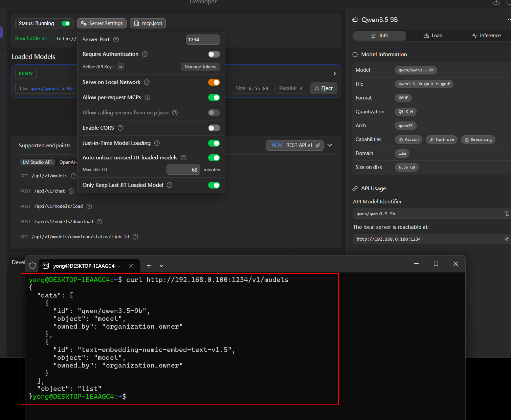The image size is (511, 420).
Task: Open help icon for /api/v1/models/load endpoint
Action: (x=89, y=206)
